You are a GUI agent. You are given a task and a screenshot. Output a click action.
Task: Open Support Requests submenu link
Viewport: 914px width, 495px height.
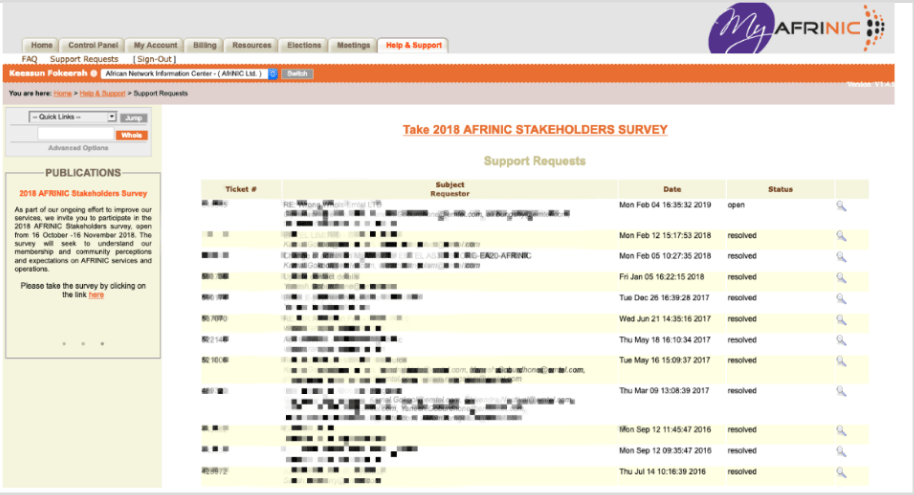click(84, 59)
